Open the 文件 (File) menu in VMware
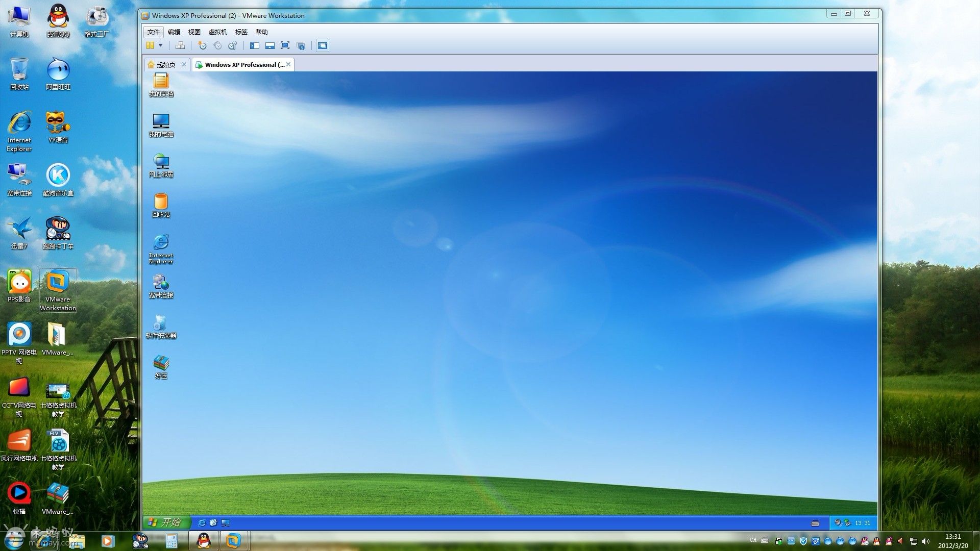This screenshot has height=551, width=980. click(x=153, y=32)
